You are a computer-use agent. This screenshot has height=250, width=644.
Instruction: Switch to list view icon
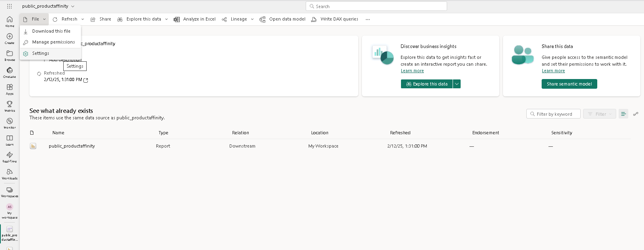tap(623, 114)
